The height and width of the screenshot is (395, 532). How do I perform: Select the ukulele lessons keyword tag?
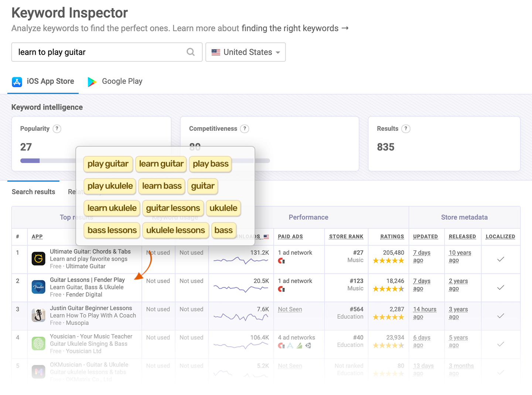175,230
